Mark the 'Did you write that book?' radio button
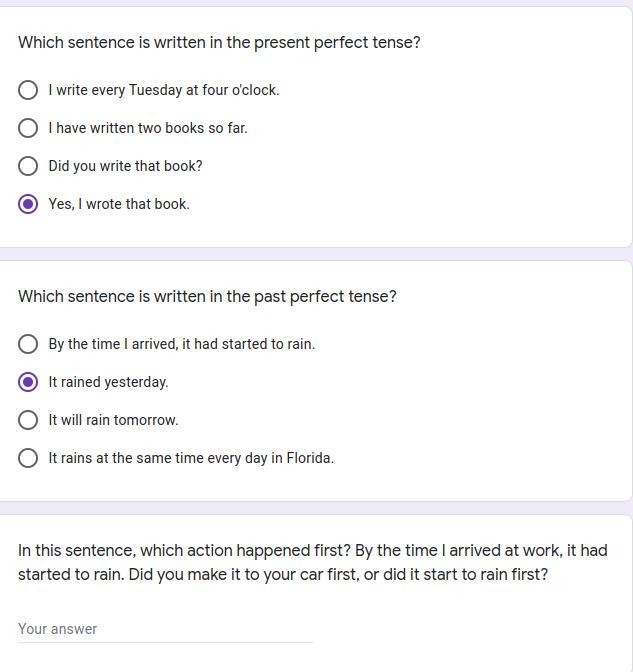Screen dimensions: 633x672 (x=28, y=166)
